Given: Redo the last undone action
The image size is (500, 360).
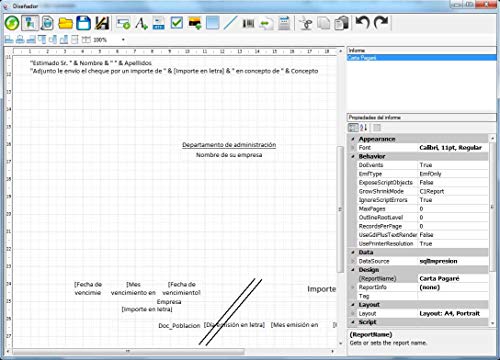Looking at the screenshot, I should (381, 23).
